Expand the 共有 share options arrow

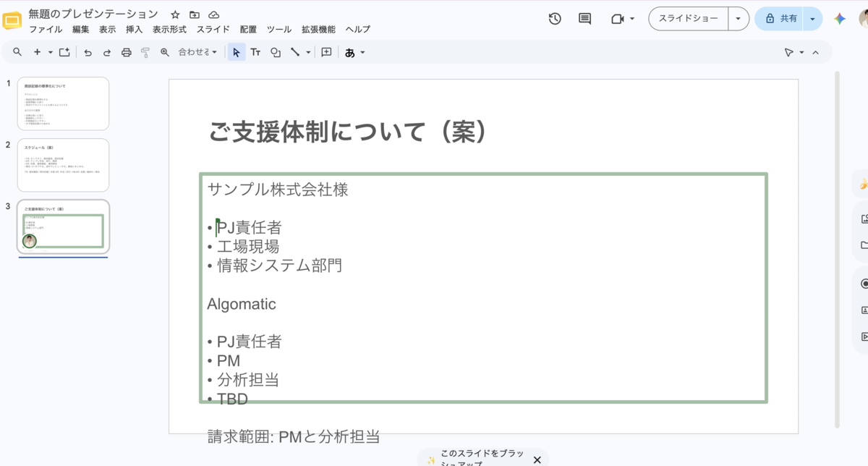(x=813, y=19)
